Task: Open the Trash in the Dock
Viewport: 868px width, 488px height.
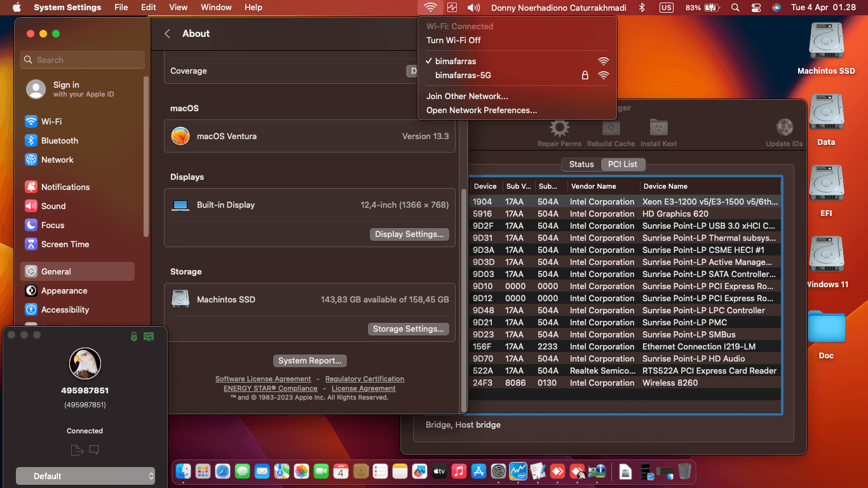Action: pyautogui.click(x=684, y=471)
